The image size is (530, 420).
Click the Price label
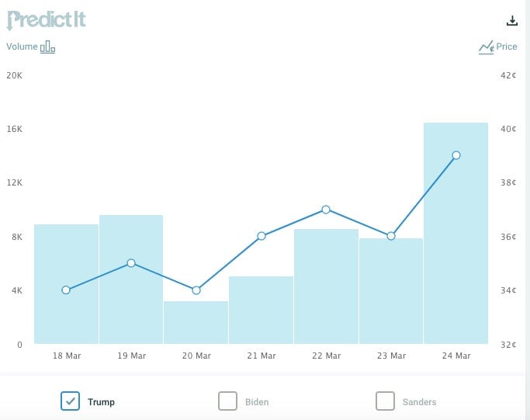click(x=507, y=47)
